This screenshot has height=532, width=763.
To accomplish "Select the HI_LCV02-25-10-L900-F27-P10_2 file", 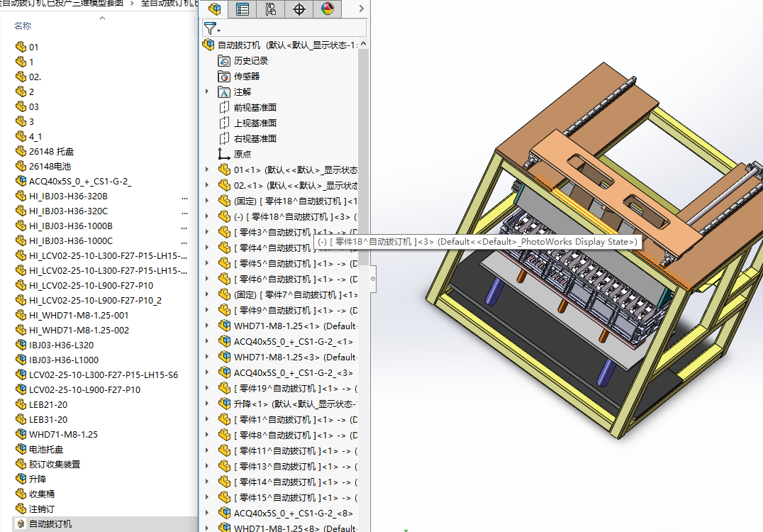I will 89,300.
